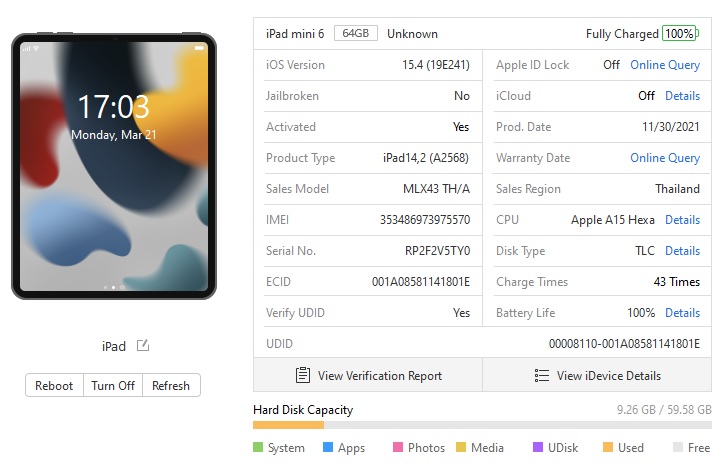Click the product type iPad14,2 (A2568)
The height and width of the screenshot is (473, 718).
426,158
